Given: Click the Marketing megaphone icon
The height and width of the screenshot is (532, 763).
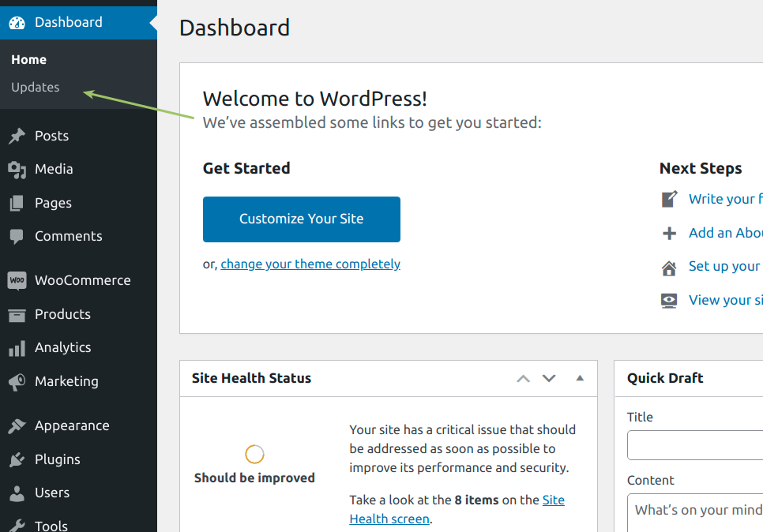Looking at the screenshot, I should (x=17, y=382).
